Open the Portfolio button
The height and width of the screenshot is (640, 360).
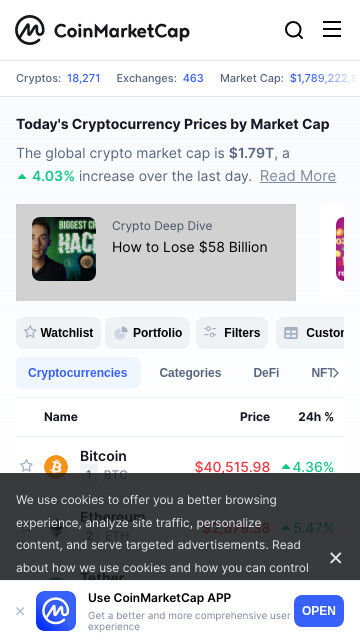click(x=147, y=333)
